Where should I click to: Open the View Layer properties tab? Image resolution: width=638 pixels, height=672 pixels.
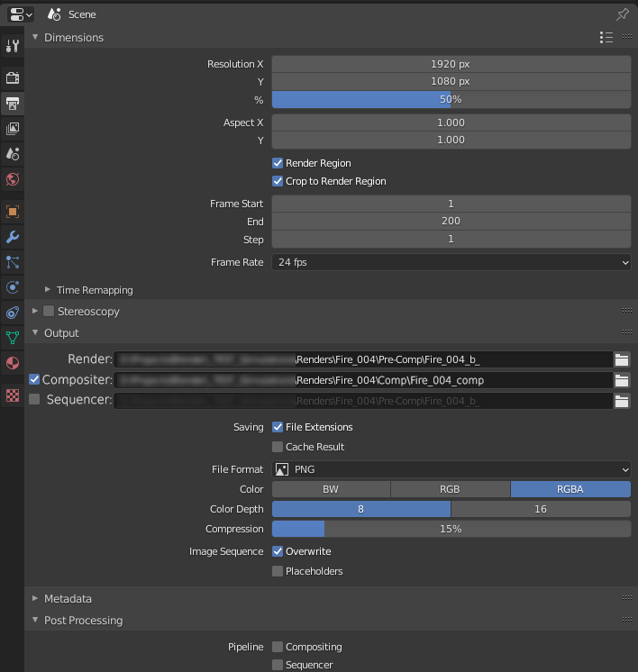13,129
